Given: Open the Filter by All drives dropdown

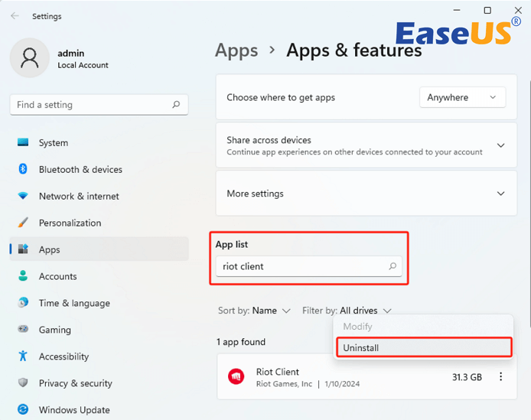Looking at the screenshot, I should pyautogui.click(x=347, y=311).
